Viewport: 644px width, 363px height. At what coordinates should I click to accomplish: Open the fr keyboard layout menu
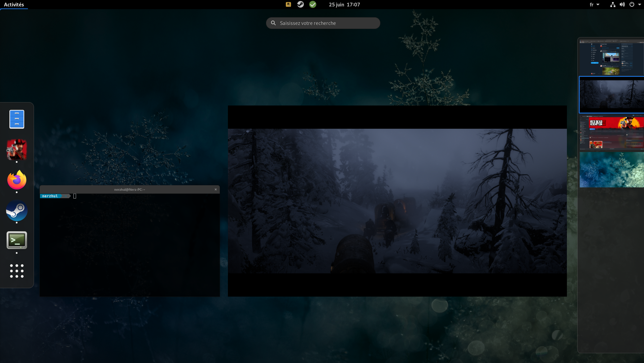pos(595,4)
